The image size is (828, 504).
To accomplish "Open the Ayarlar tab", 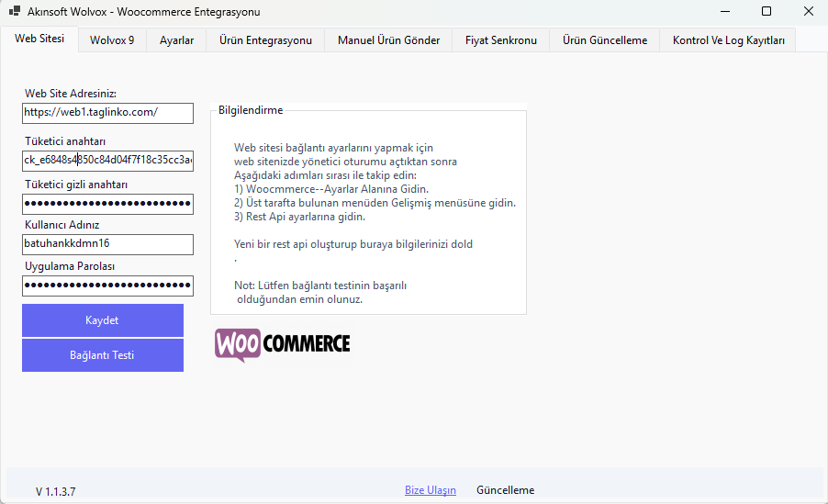I will (x=176, y=40).
